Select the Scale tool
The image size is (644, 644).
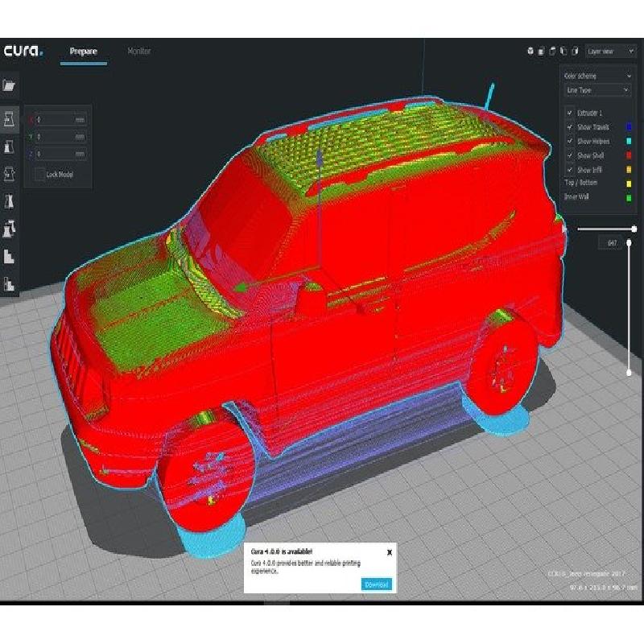(10, 147)
